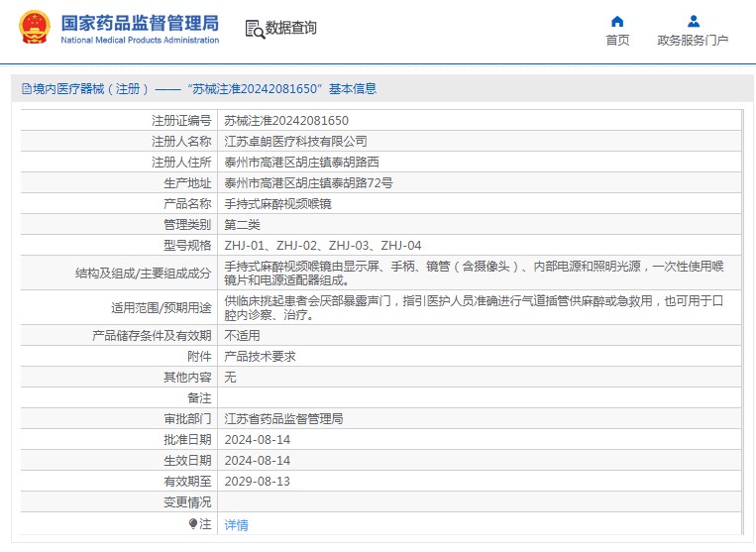Select 生效日期 value 2024-08-14
756x552 pixels.
point(258,461)
